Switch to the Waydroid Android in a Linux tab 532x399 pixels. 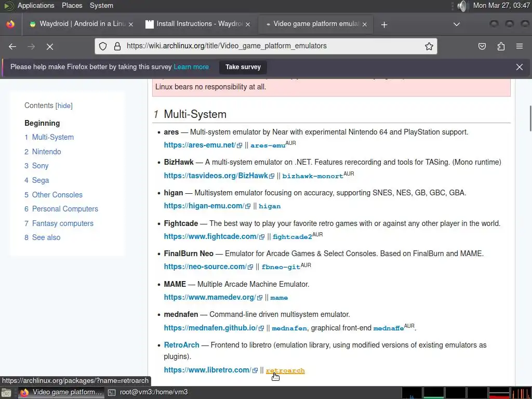(82, 24)
